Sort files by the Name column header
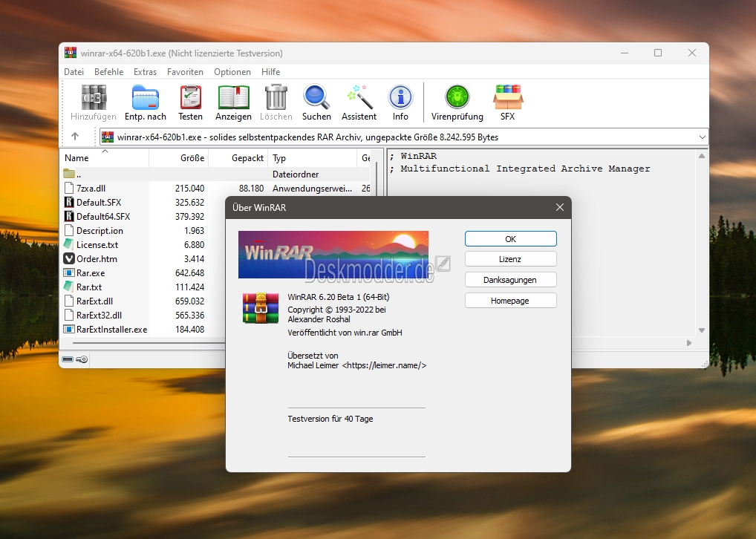 (105, 157)
